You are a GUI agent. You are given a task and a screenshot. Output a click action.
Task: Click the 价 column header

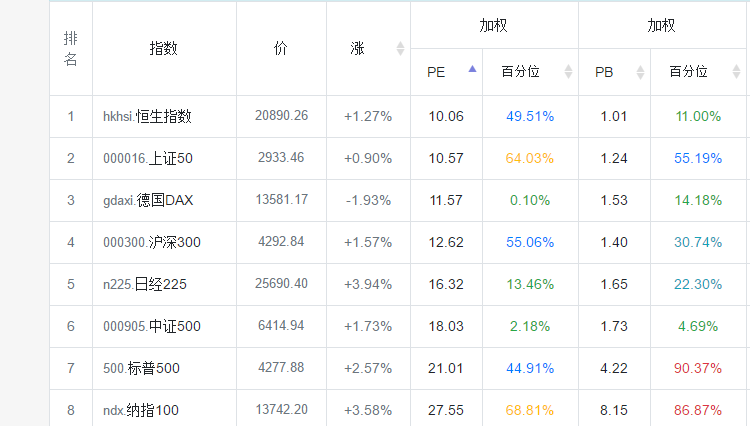coord(281,48)
